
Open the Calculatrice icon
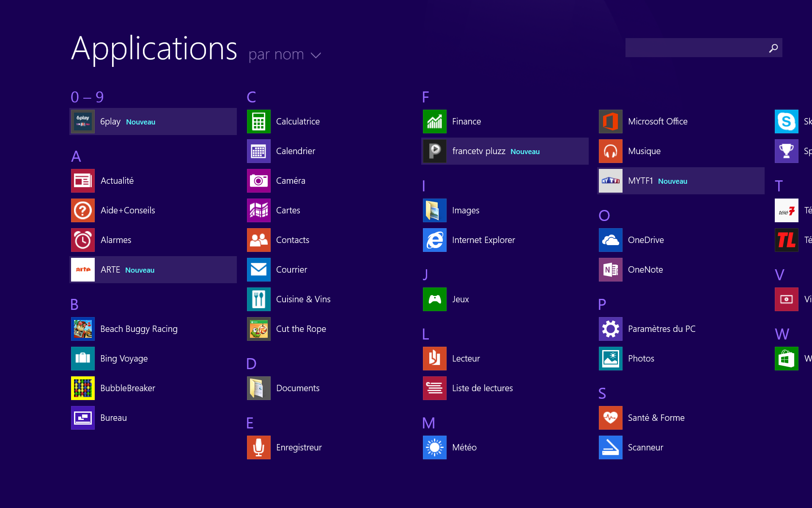pyautogui.click(x=259, y=121)
